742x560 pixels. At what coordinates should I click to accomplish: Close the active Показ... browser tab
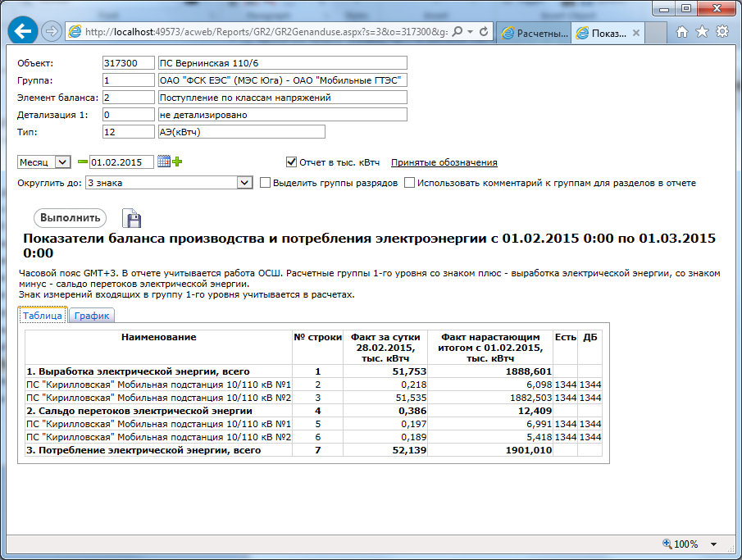tap(636, 33)
